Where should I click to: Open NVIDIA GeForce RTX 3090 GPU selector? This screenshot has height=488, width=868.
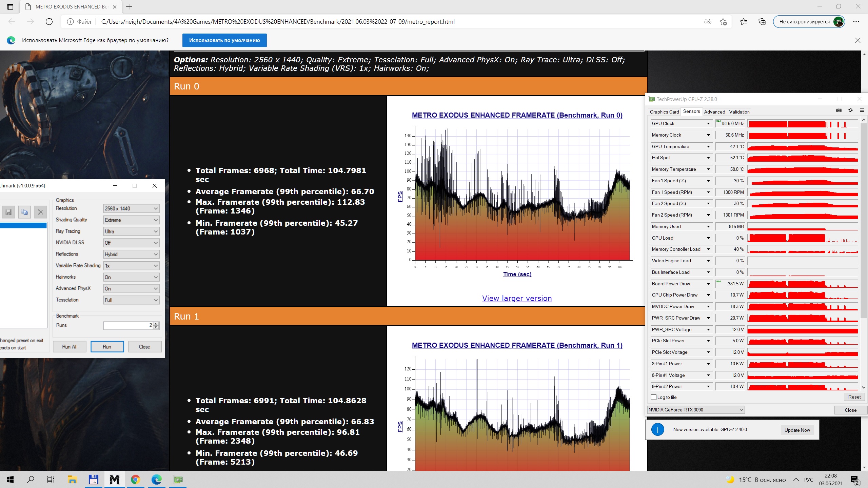pos(695,410)
